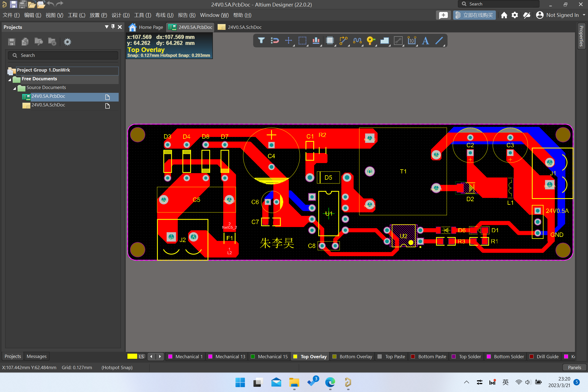588x392 pixels.
Task: Pick the place string text tool
Action: point(425,41)
